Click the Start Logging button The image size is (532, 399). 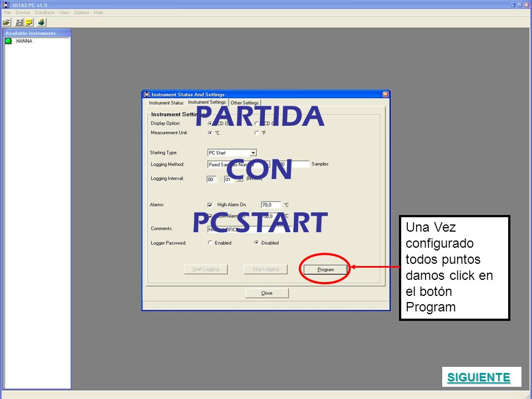206,269
